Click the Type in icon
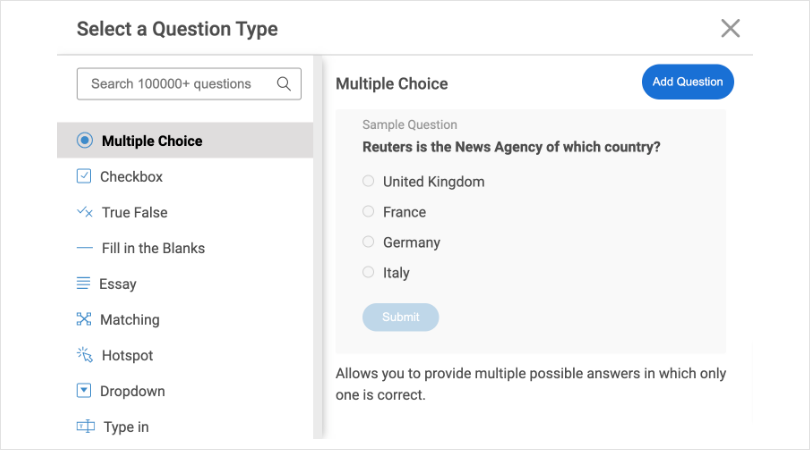 (x=85, y=427)
